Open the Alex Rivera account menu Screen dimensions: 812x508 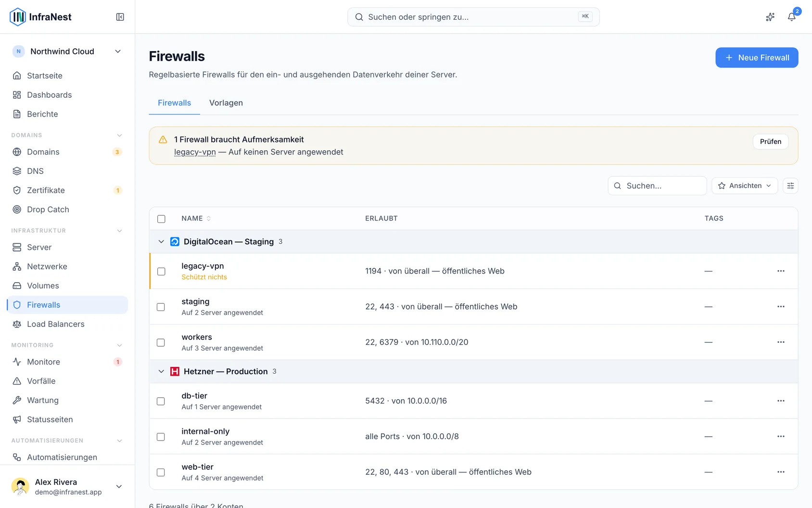pos(67,487)
